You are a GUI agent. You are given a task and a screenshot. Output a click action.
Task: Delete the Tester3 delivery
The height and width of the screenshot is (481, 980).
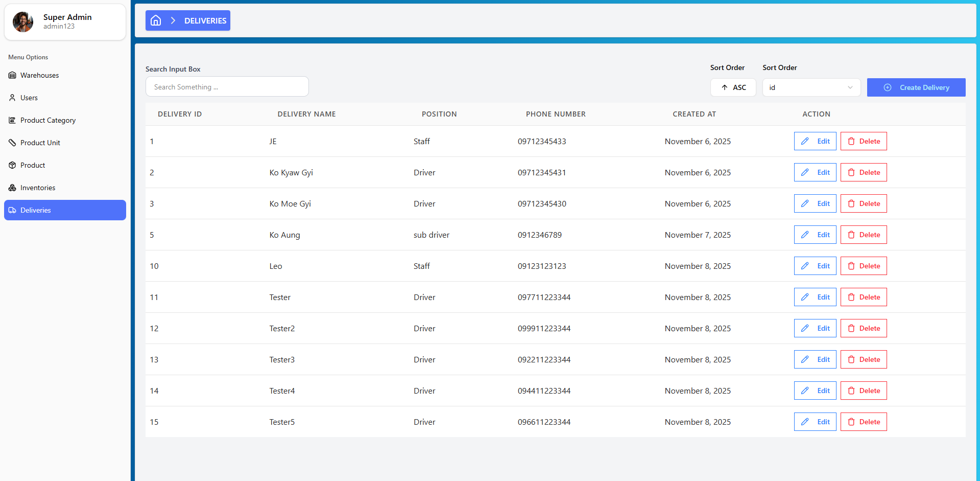(x=864, y=359)
